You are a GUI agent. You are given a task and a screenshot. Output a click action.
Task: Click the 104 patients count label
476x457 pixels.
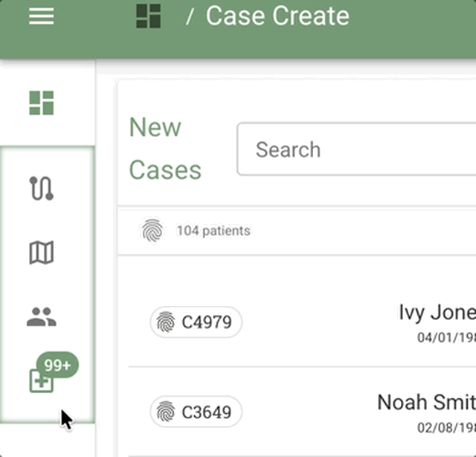tap(213, 231)
